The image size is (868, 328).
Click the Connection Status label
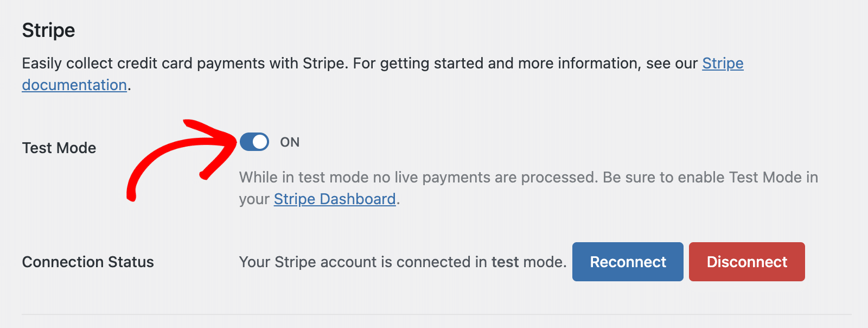tap(87, 262)
